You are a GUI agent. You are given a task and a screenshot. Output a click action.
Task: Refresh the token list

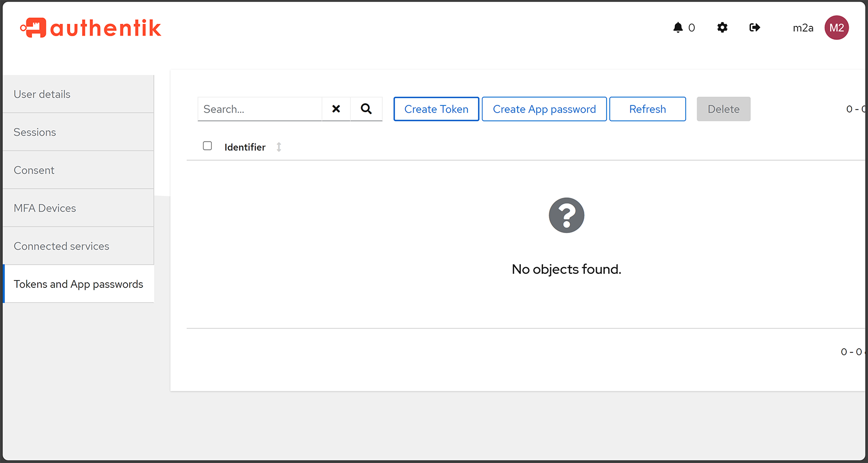[x=647, y=109]
